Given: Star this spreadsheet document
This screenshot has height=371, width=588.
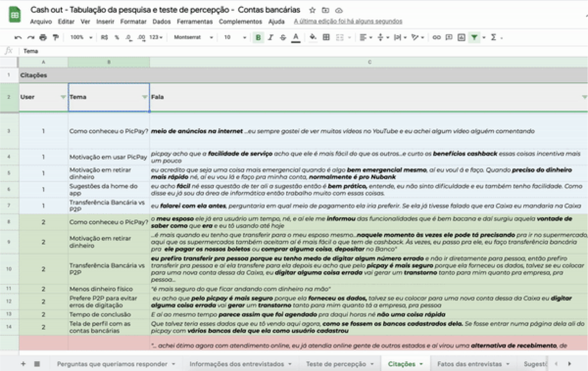Looking at the screenshot, I should 312,10.
